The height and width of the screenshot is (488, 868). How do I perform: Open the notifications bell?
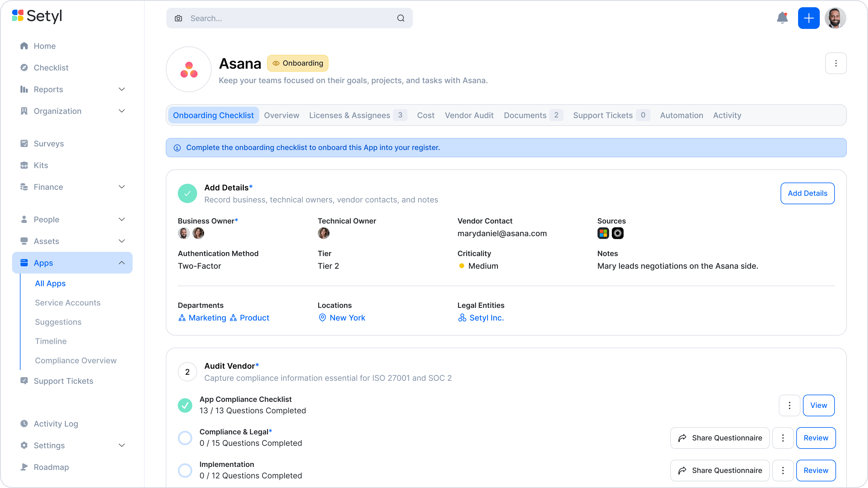tap(782, 18)
